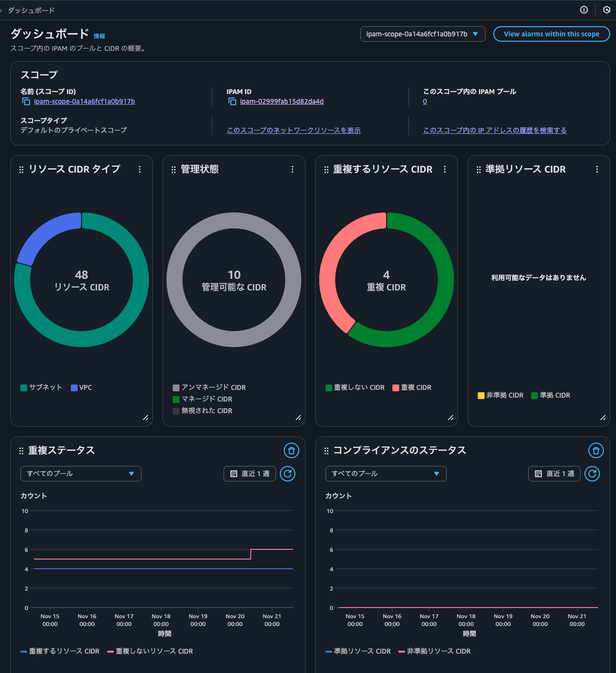Refresh the コンプライアンスのステータス chart
Image resolution: width=616 pixels, height=673 pixels.
coord(592,474)
